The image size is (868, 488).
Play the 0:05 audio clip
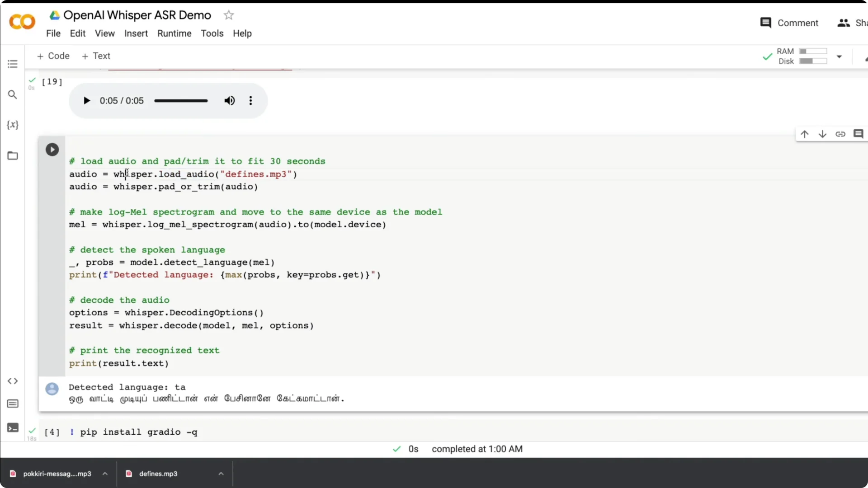[x=86, y=100]
